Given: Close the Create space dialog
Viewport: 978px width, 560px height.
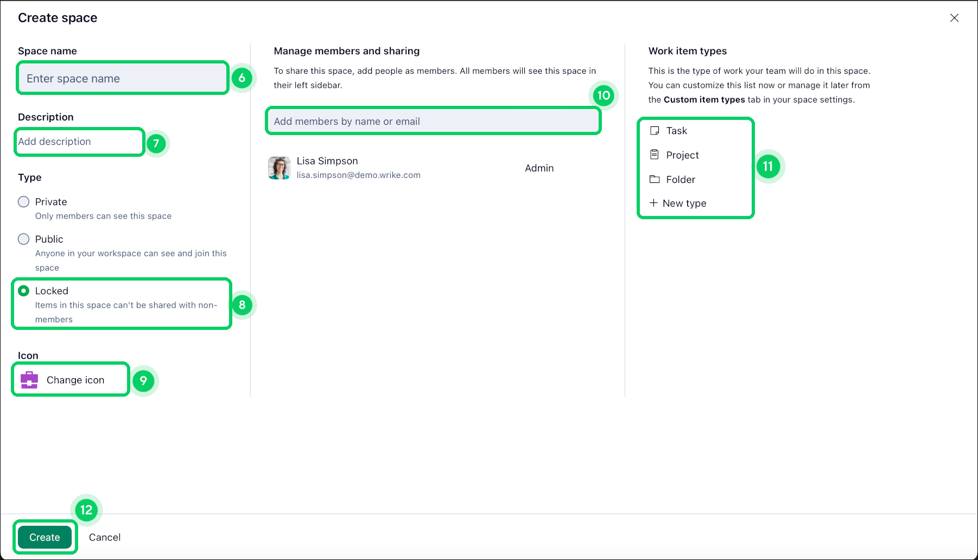Looking at the screenshot, I should coord(954,18).
